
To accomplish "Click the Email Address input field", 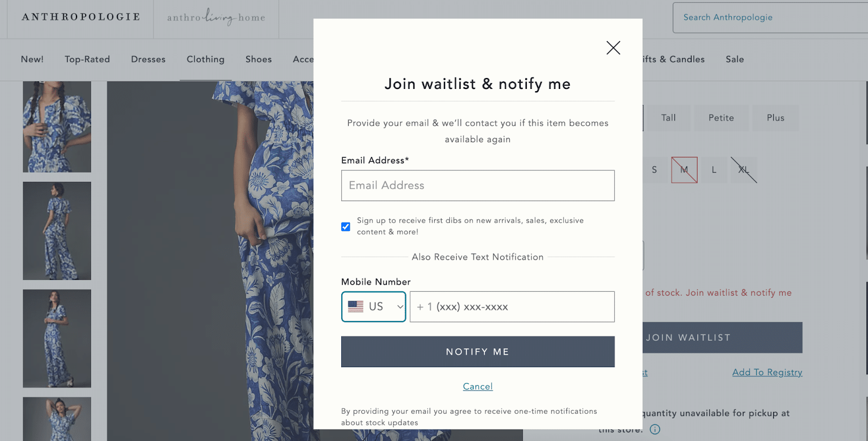I will click(477, 186).
